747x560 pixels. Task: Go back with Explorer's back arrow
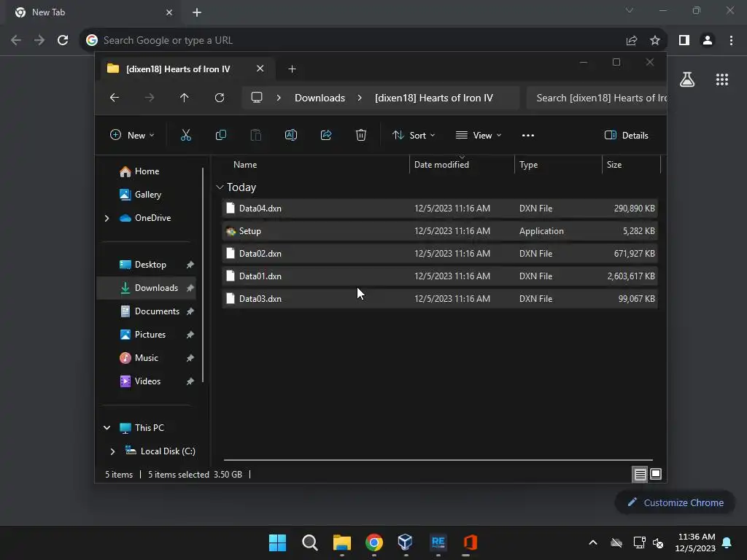pos(115,98)
